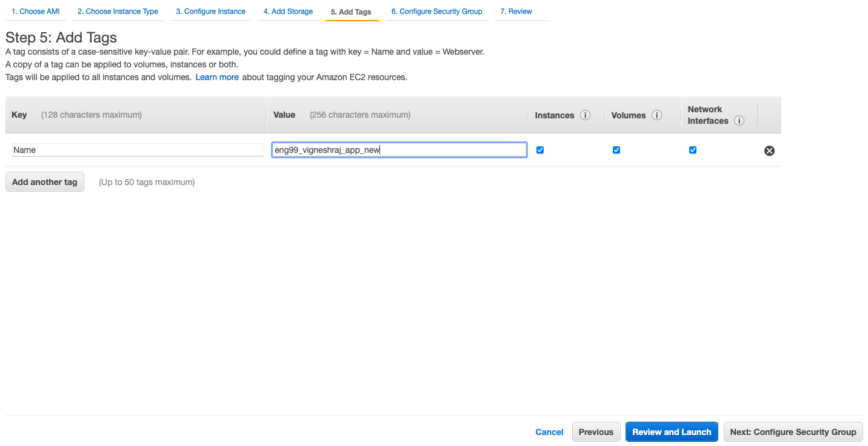Image resolution: width=868 pixels, height=446 pixels.
Task: Uncheck Instances checkbox for Name tag
Action: pyautogui.click(x=540, y=150)
